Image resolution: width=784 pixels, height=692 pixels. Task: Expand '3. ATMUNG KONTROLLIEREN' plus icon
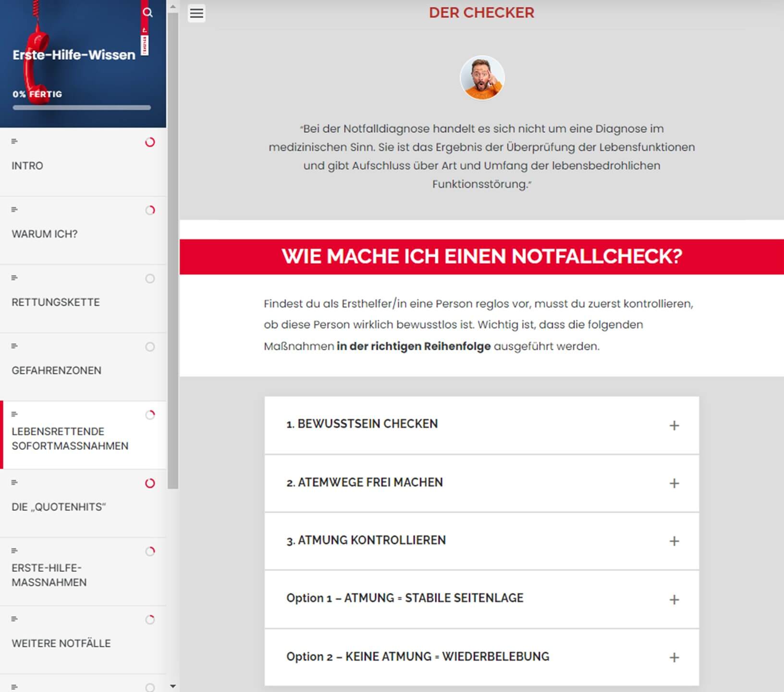[x=674, y=541]
